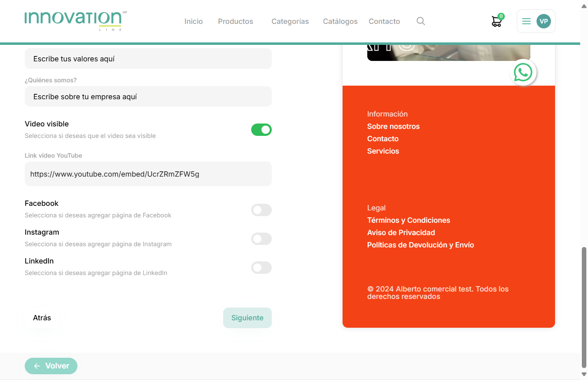Image resolution: width=588 pixels, height=380 pixels.
Task: Open the WhatsApp chat button
Action: pyautogui.click(x=523, y=72)
